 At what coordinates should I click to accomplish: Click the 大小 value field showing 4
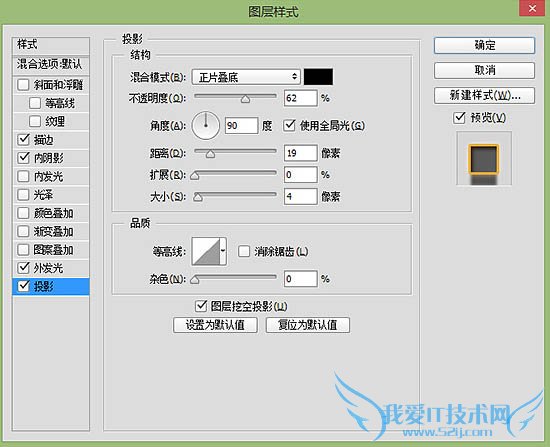click(301, 196)
